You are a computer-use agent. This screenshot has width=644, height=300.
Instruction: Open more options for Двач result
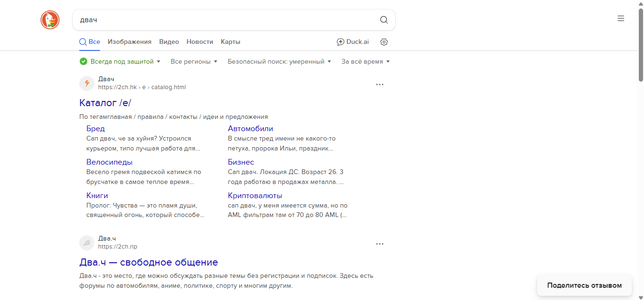pos(380,84)
